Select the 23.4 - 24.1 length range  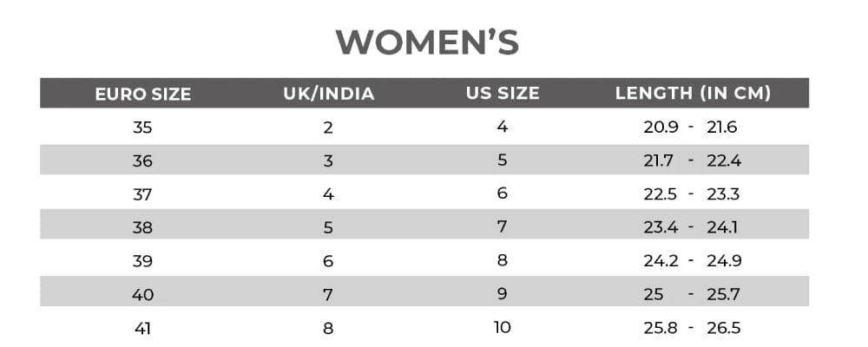pos(692,227)
